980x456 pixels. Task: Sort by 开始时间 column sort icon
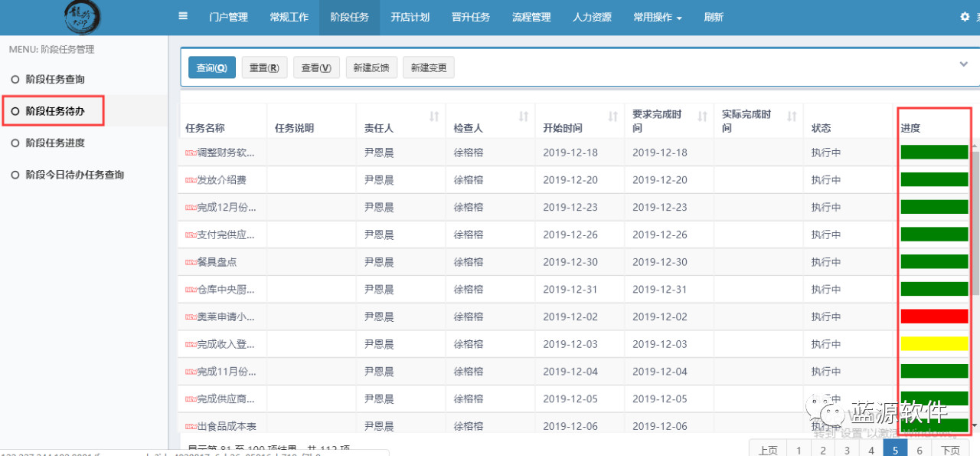612,116
